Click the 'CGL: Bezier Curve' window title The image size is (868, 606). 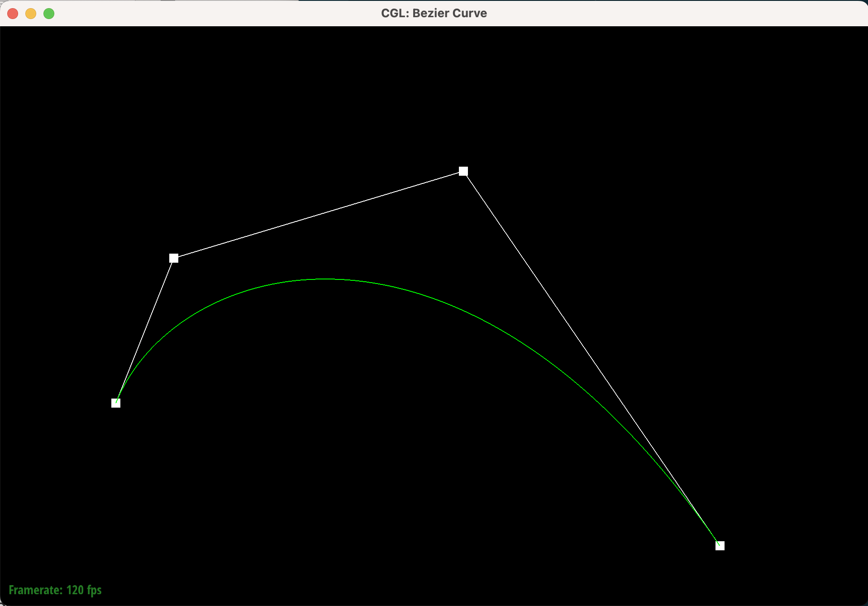[x=434, y=13]
